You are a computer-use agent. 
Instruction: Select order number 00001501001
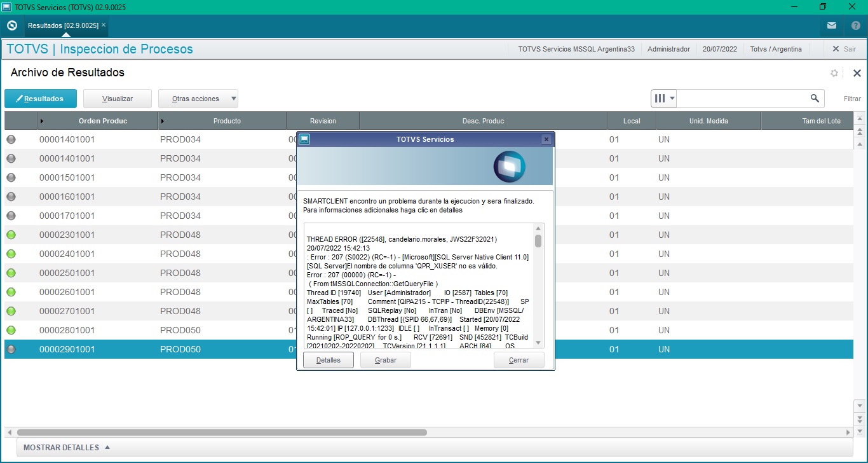pos(67,177)
